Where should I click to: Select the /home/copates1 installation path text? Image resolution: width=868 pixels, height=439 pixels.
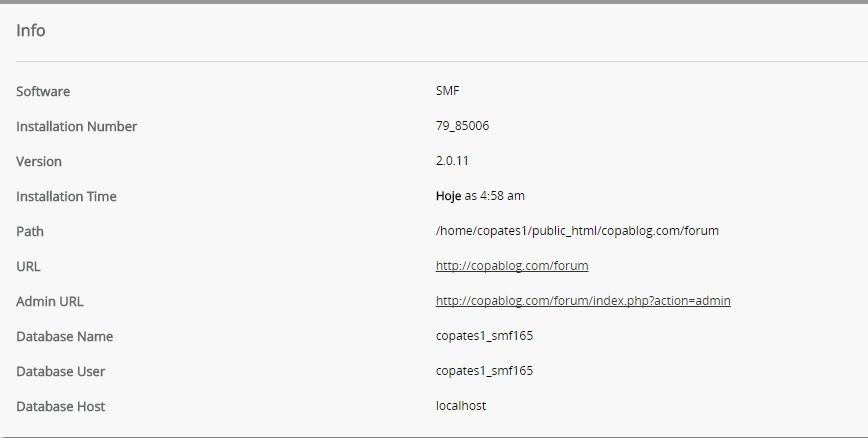577,231
